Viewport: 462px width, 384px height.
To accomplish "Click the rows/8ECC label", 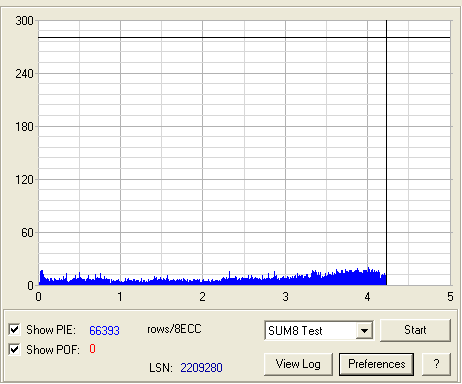I will click(174, 329).
